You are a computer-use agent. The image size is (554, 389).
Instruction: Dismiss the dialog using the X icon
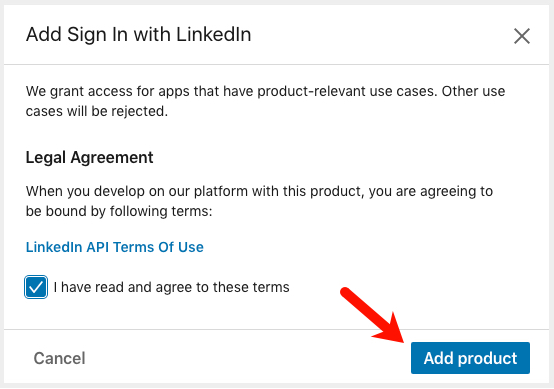point(521,36)
